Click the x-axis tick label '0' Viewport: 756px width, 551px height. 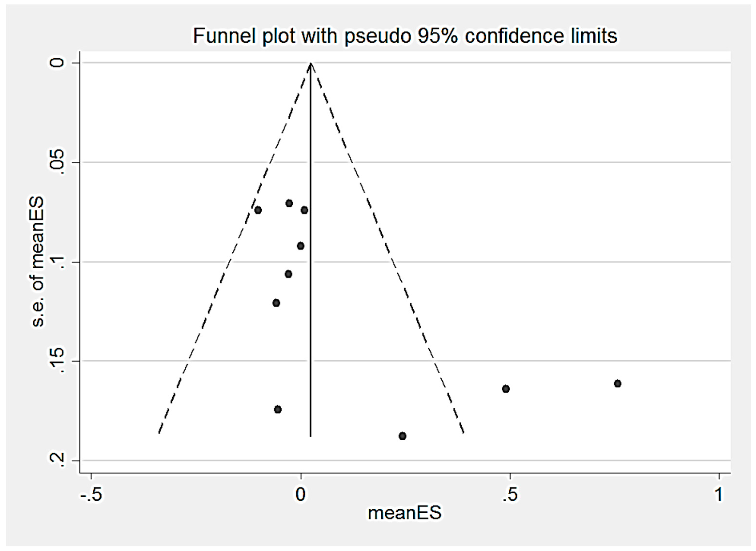[301, 494]
